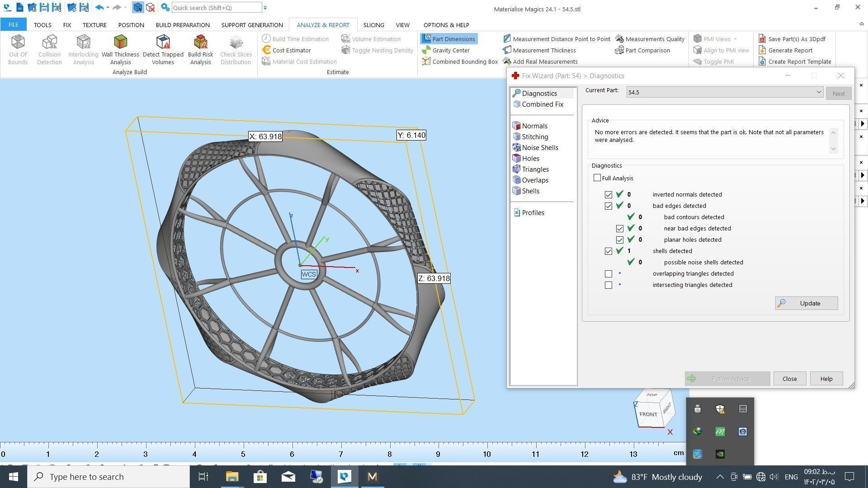Viewport: 868px width, 488px height.
Task: Launch Build Risk Analysis
Action: coord(200,49)
